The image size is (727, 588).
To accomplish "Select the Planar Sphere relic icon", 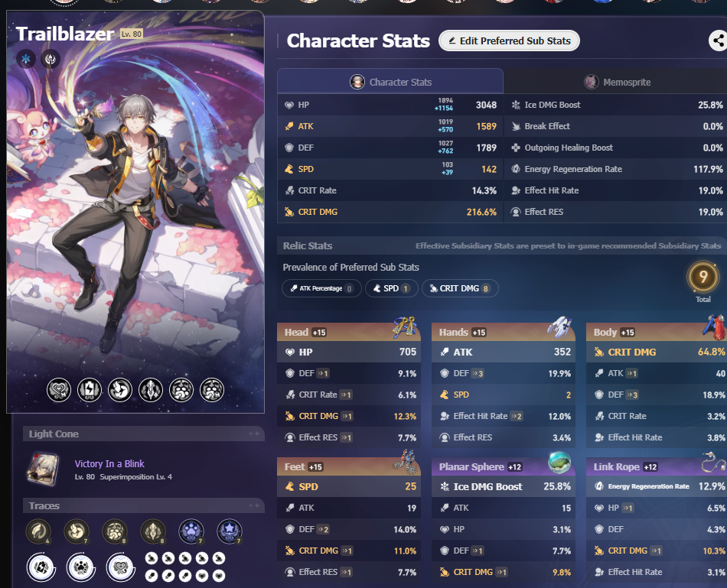I will pyautogui.click(x=559, y=462).
